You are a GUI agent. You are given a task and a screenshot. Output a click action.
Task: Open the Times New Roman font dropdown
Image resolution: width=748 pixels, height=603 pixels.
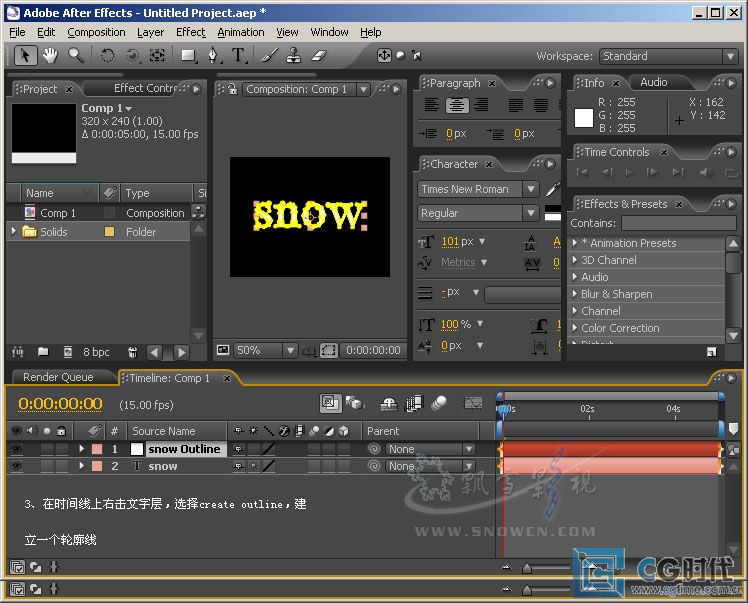(x=478, y=189)
